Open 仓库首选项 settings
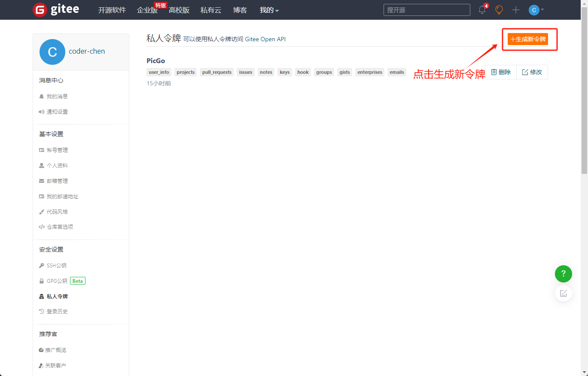This screenshot has width=588, height=376. point(60,227)
